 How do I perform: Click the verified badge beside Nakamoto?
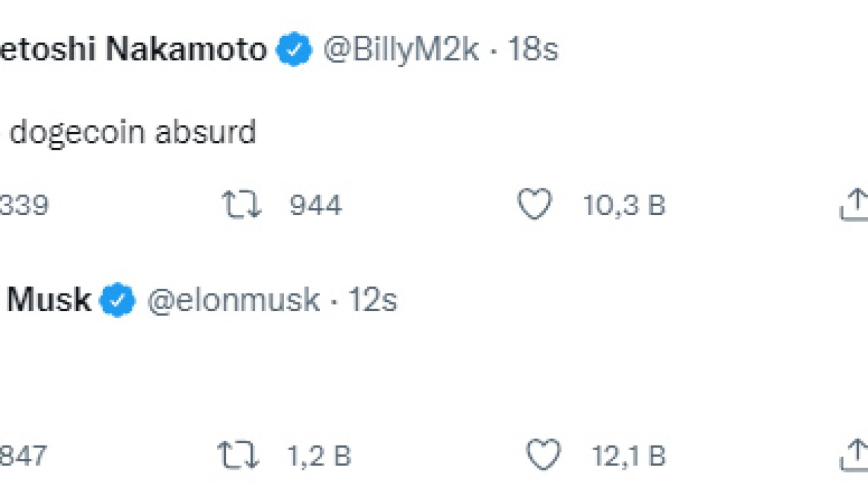294,51
